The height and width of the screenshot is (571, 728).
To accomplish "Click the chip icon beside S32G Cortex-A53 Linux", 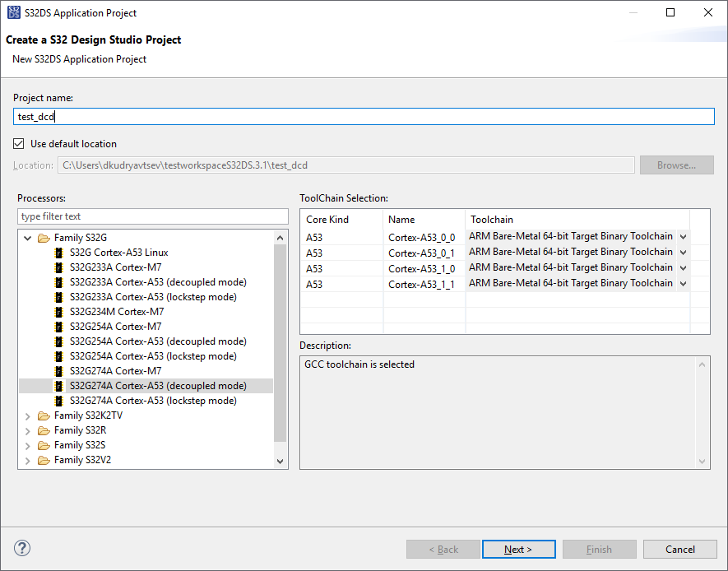I will click(x=59, y=253).
